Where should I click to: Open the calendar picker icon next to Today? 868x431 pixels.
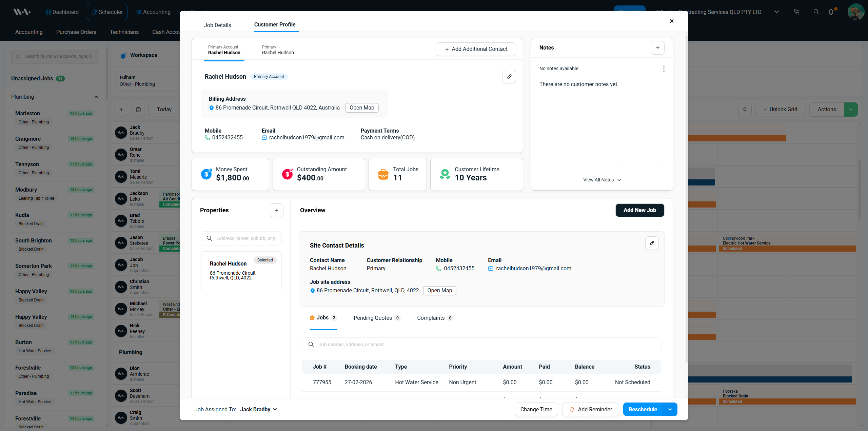138,109
